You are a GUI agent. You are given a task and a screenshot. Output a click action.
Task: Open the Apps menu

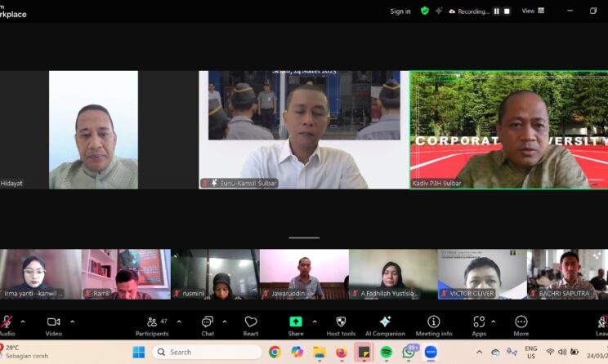pyautogui.click(x=479, y=326)
